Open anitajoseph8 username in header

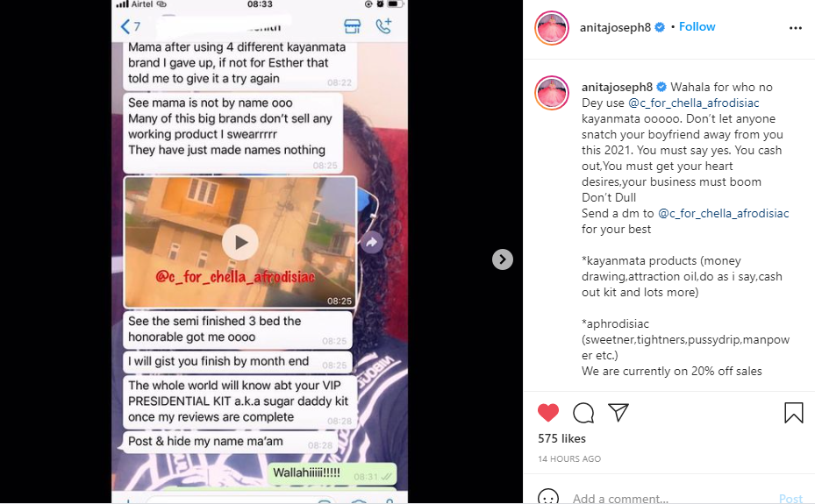[615, 27]
